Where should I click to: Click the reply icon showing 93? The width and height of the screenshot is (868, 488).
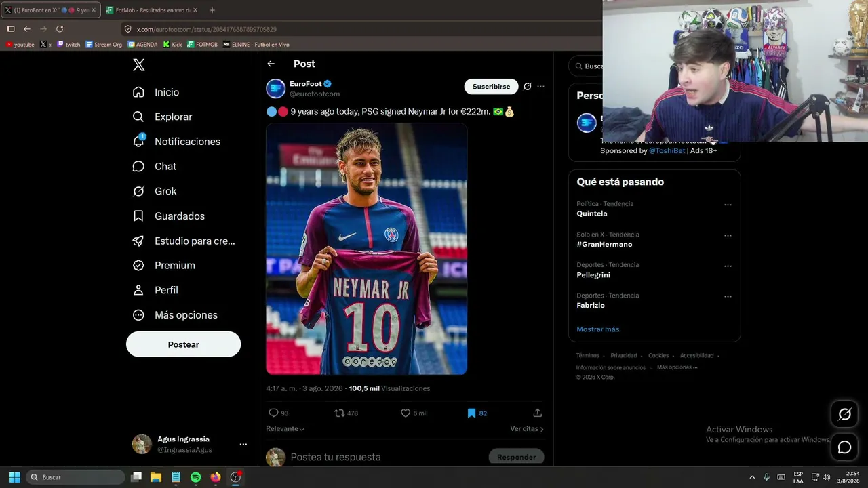click(x=274, y=413)
